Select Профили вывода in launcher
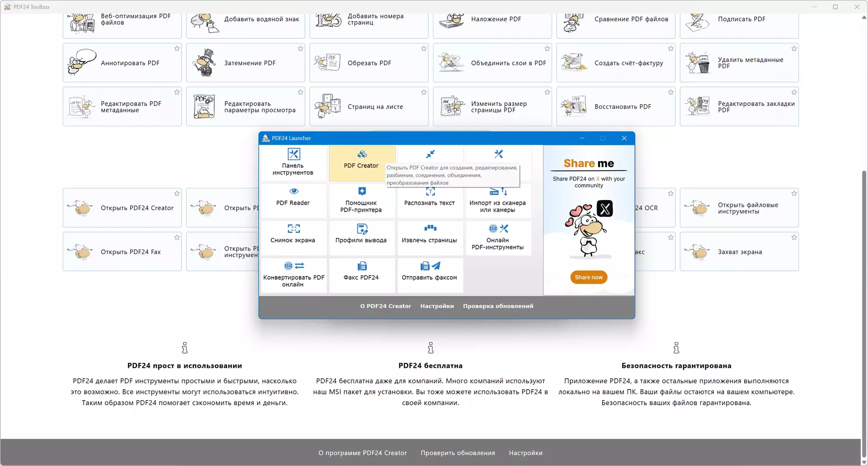 (362, 238)
